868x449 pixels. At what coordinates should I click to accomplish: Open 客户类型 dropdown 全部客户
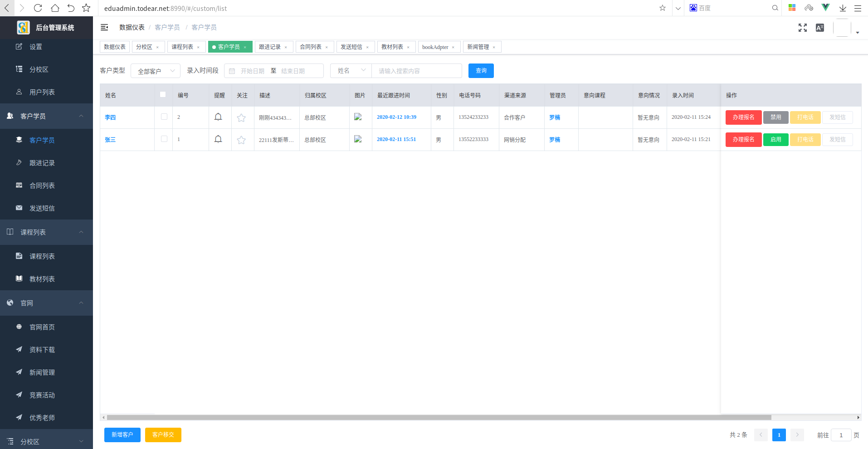point(156,71)
